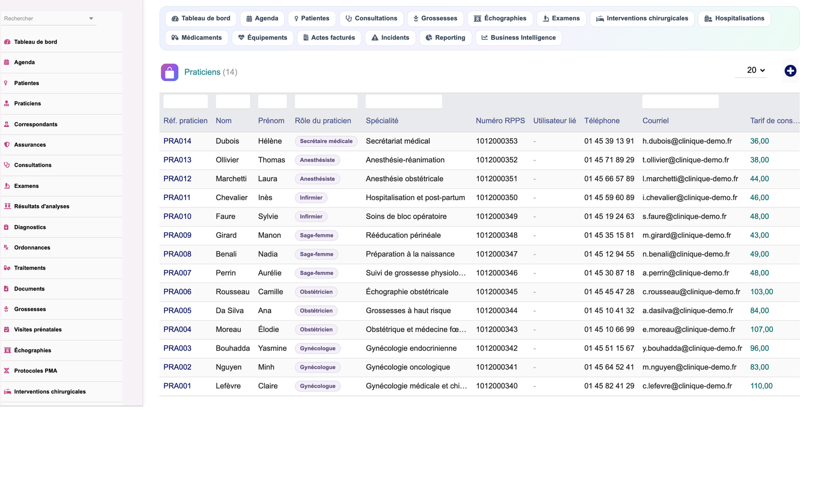Click the Réf. praticien filter field
The width and height of the screenshot is (815, 504).
point(186,101)
